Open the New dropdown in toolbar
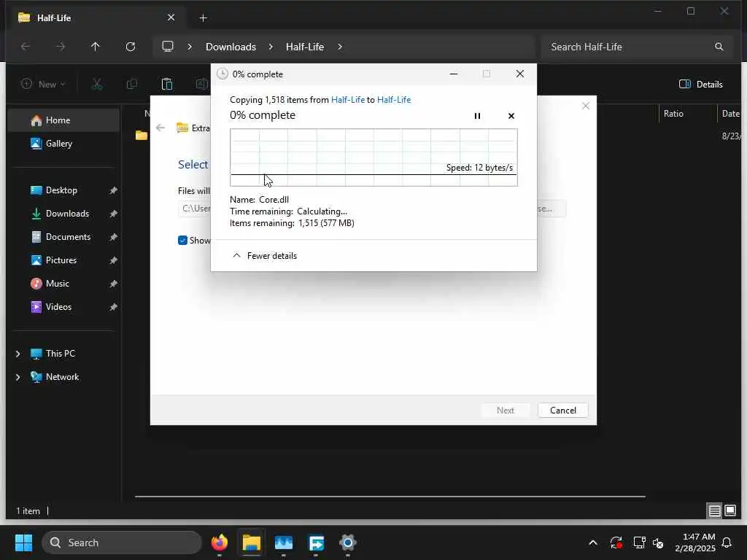 (x=43, y=85)
